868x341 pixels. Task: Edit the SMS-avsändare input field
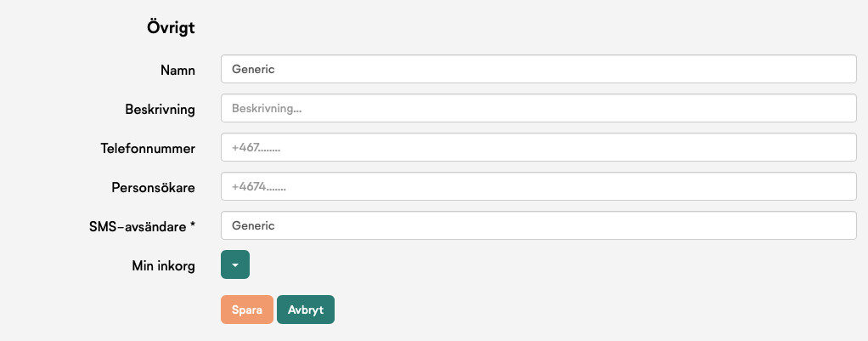coord(538,225)
